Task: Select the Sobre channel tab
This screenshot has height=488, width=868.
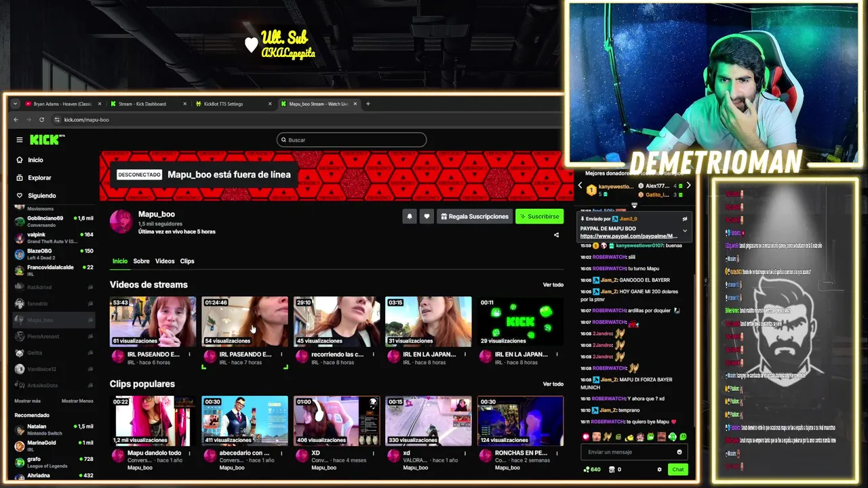Action: [x=141, y=261]
